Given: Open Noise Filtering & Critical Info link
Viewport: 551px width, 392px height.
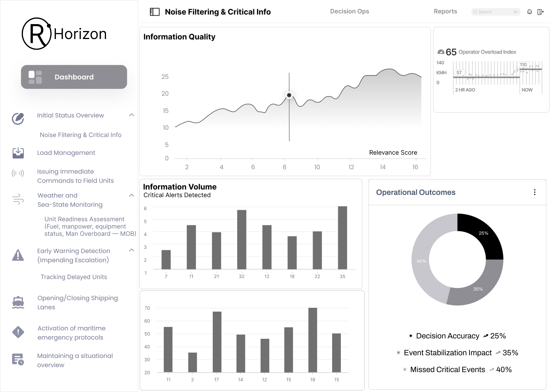Looking at the screenshot, I should tap(80, 135).
